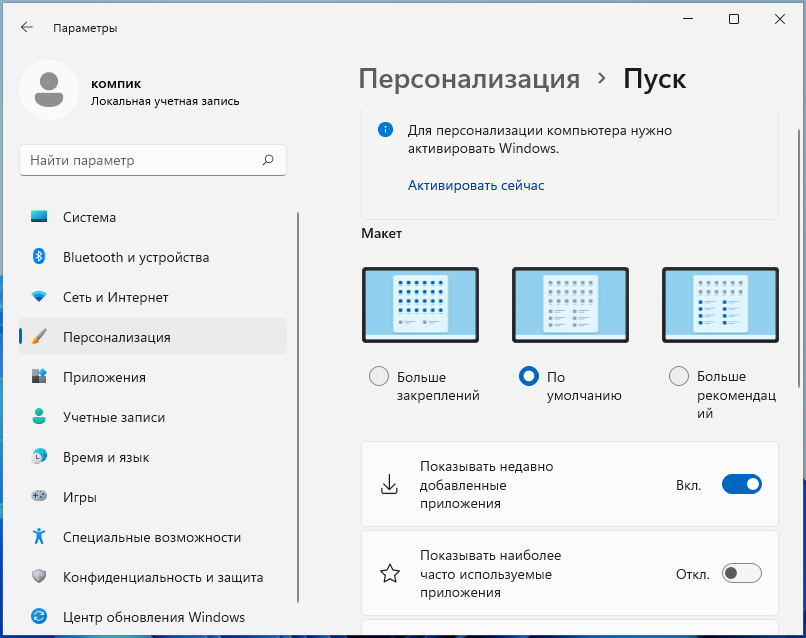Screen dimensions: 806x638
Task: Click the Игры gamepad icon
Action: point(40,497)
